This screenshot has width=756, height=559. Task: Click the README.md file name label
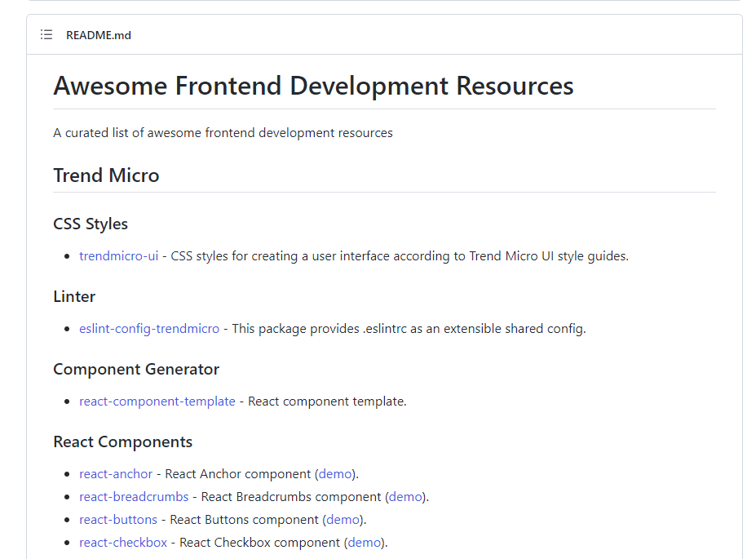(x=99, y=35)
